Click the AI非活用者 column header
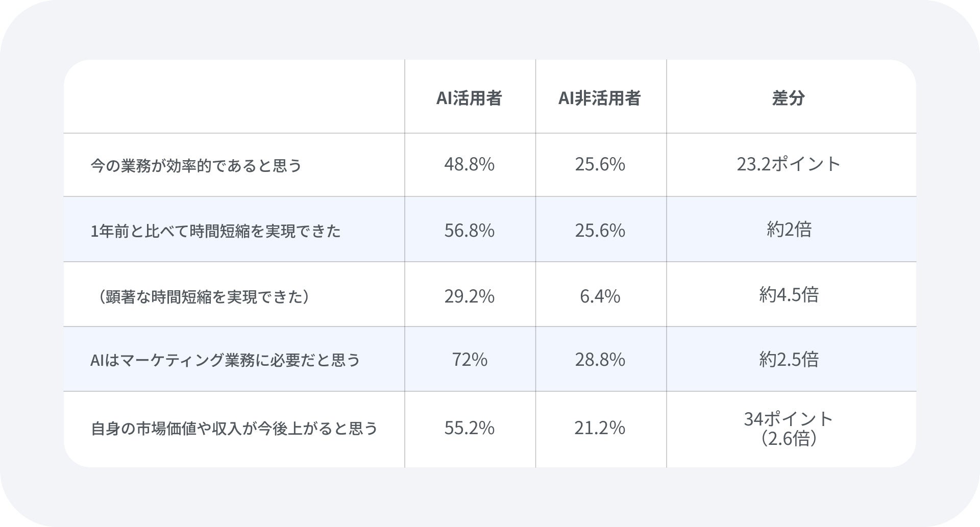980x527 pixels. tap(600, 98)
